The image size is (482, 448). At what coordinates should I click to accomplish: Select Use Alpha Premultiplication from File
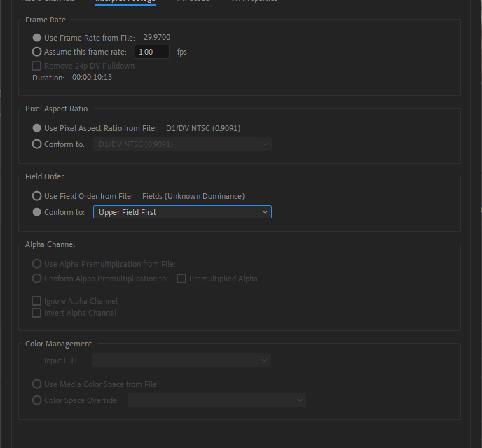point(37,264)
